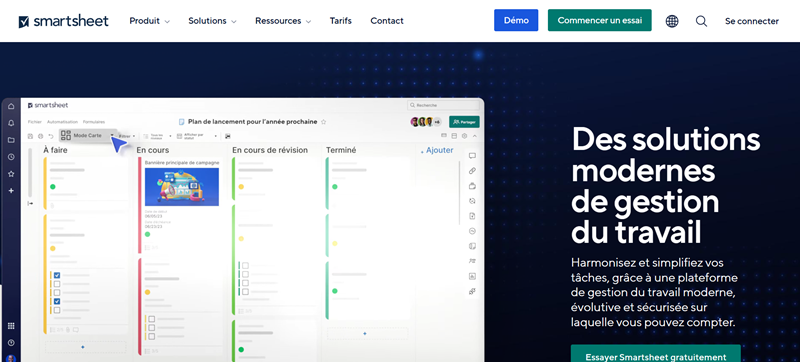Click the Undo arrow in the sheet toolbar
The width and height of the screenshot is (800, 362).
tap(51, 136)
